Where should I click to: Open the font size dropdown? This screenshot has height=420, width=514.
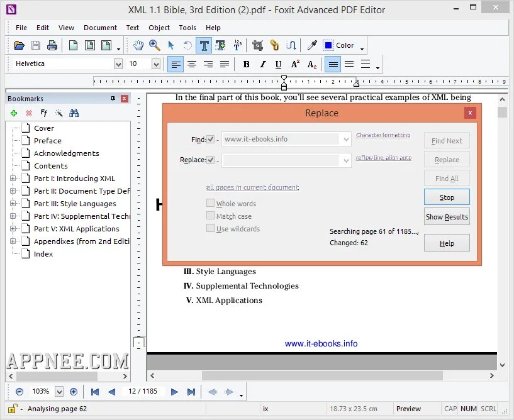click(x=156, y=64)
